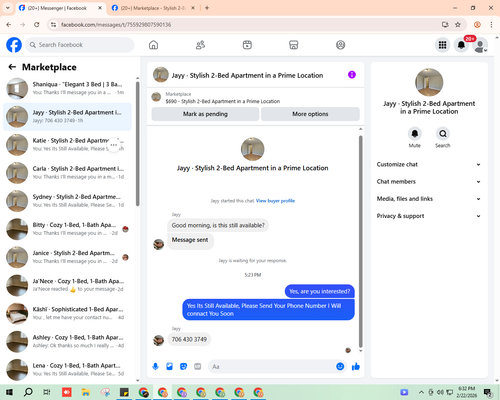Open the Chrome three-dot menu
Viewport: 500px width, 400px height.
491,24
